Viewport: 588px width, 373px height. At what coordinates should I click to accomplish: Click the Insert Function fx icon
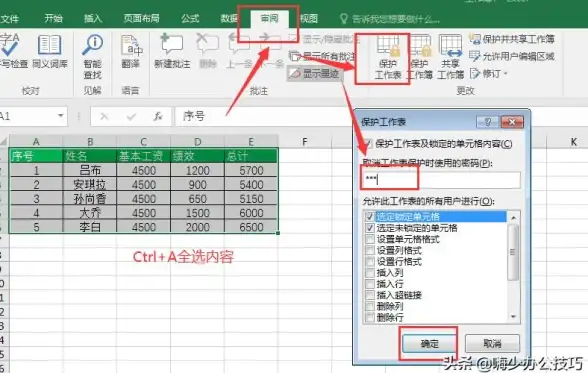coord(158,117)
